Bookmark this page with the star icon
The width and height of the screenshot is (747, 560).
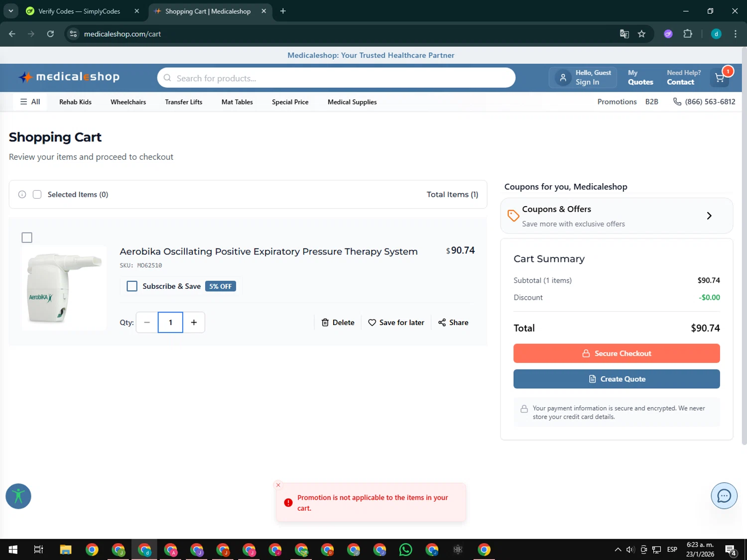pos(641,34)
